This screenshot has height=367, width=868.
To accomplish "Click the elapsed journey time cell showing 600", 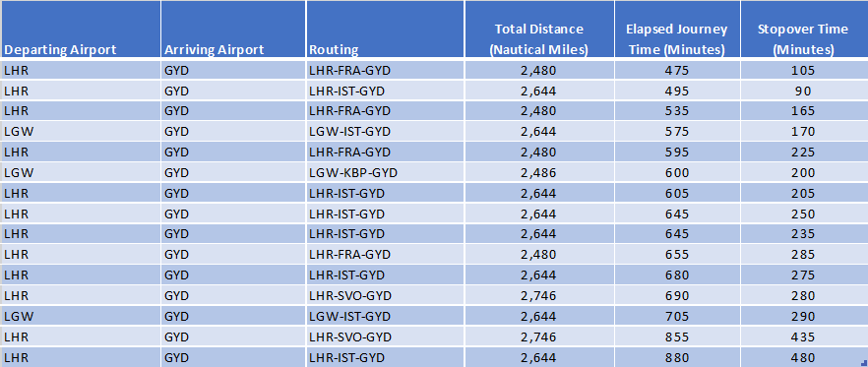I will pyautogui.click(x=677, y=173).
